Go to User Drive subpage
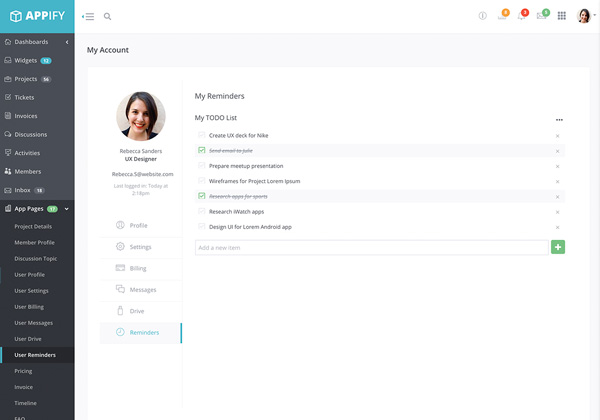Image resolution: width=600 pixels, height=420 pixels. (x=28, y=339)
